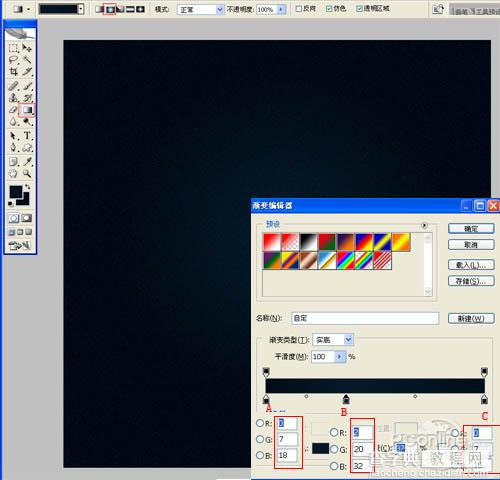Select the Lasso tool
Screen dimensions: 500x480
13,60
